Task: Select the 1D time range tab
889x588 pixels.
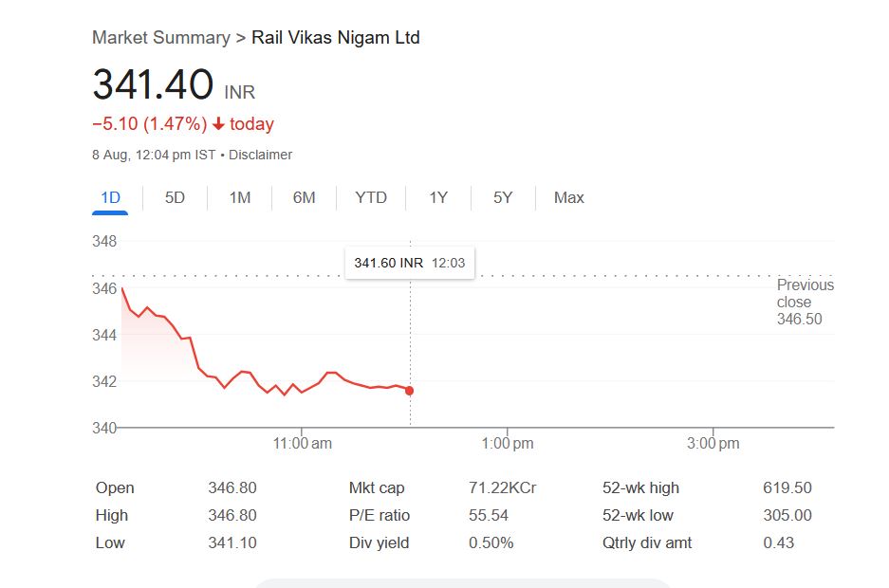Action: click(111, 197)
